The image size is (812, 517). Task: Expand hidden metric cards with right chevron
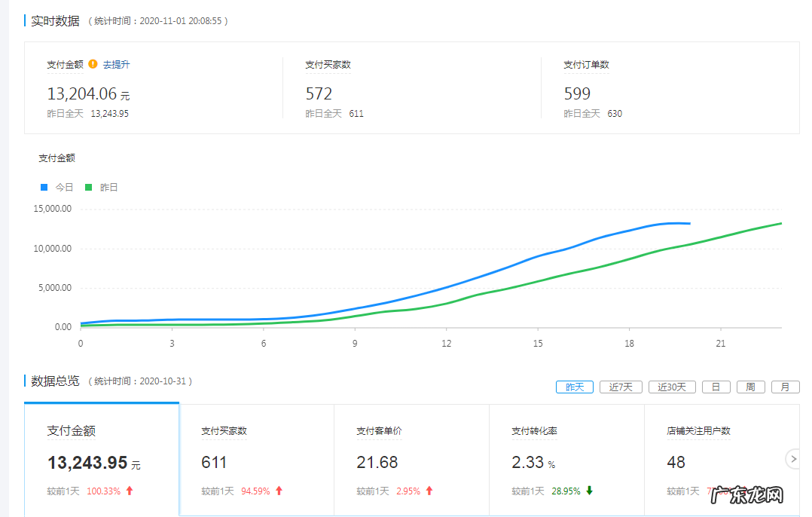(x=793, y=458)
